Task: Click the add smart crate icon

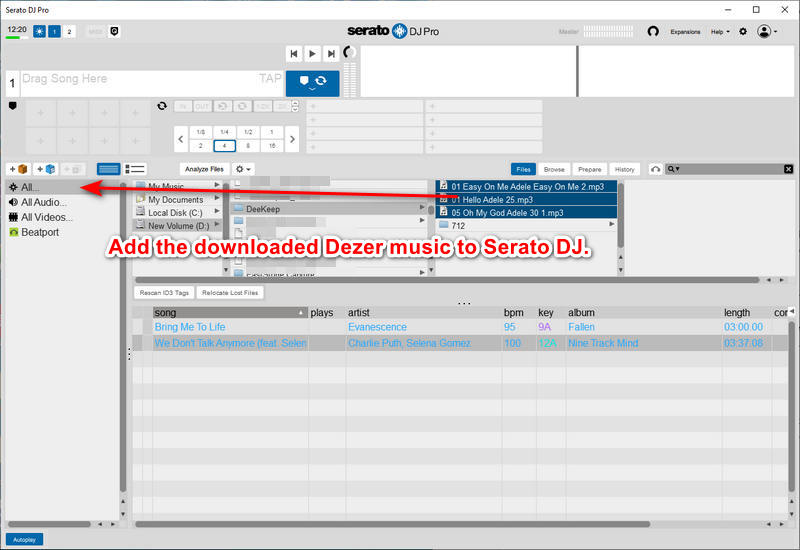Action: (x=46, y=169)
